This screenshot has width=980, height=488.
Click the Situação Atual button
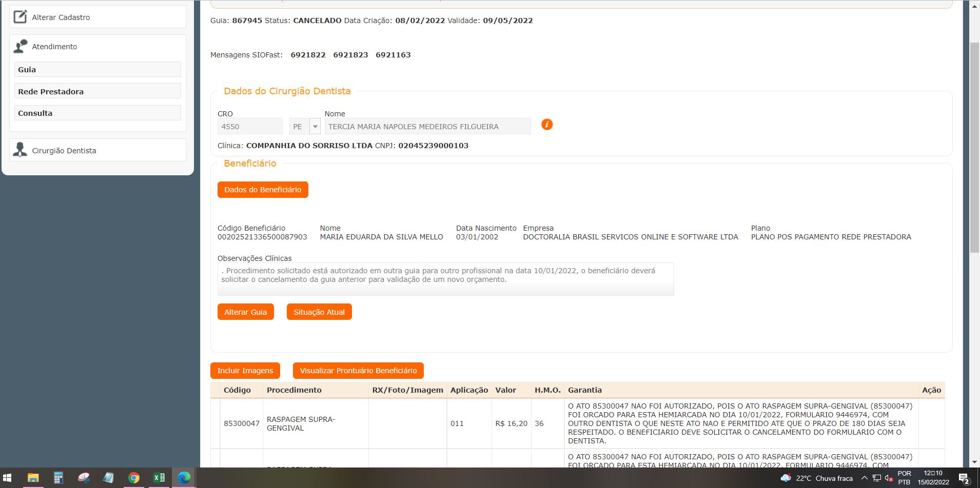tap(319, 312)
